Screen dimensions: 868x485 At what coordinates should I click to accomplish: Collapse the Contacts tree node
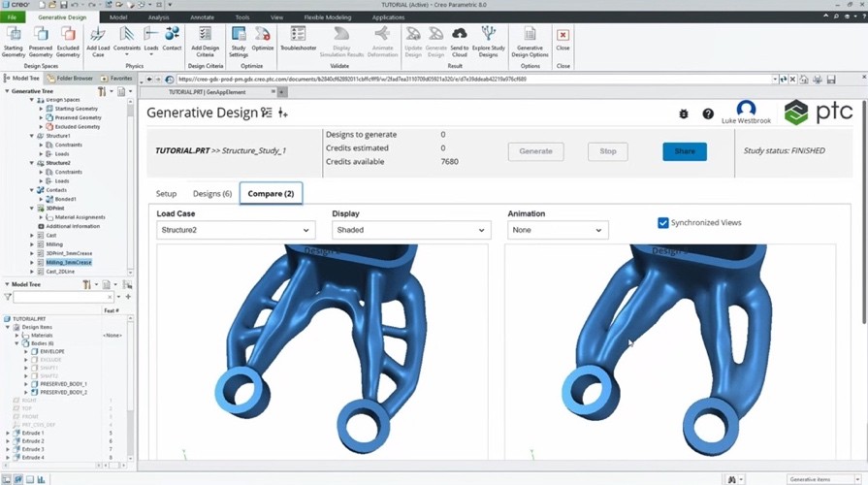pyautogui.click(x=32, y=190)
